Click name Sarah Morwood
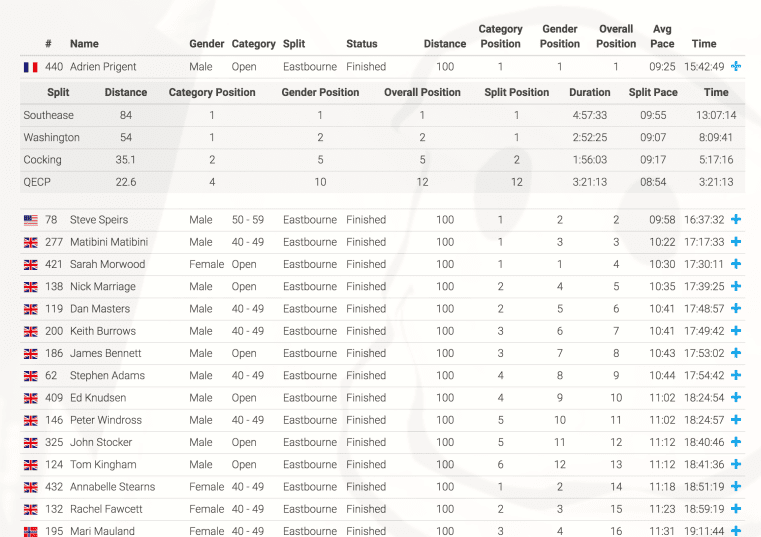The width and height of the screenshot is (761, 537). 107,264
